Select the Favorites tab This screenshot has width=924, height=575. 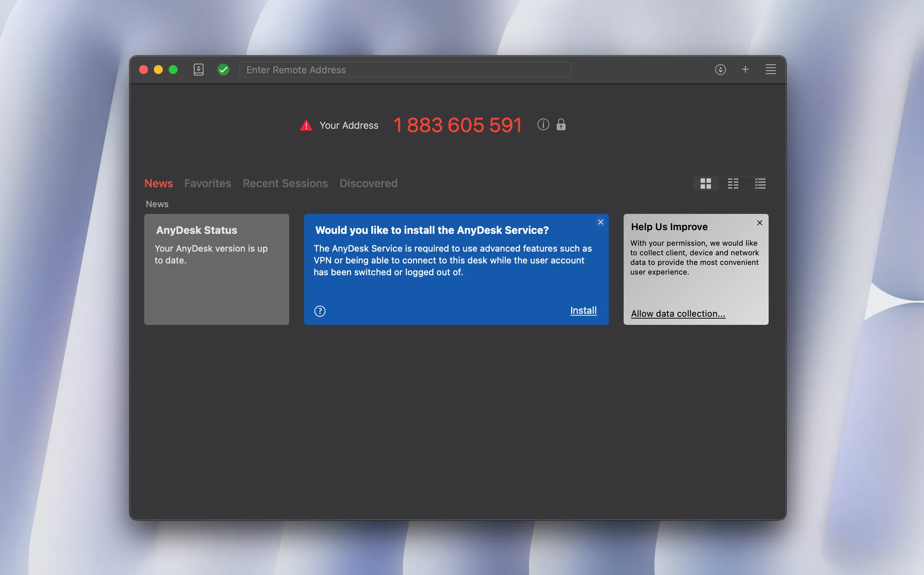(x=208, y=183)
